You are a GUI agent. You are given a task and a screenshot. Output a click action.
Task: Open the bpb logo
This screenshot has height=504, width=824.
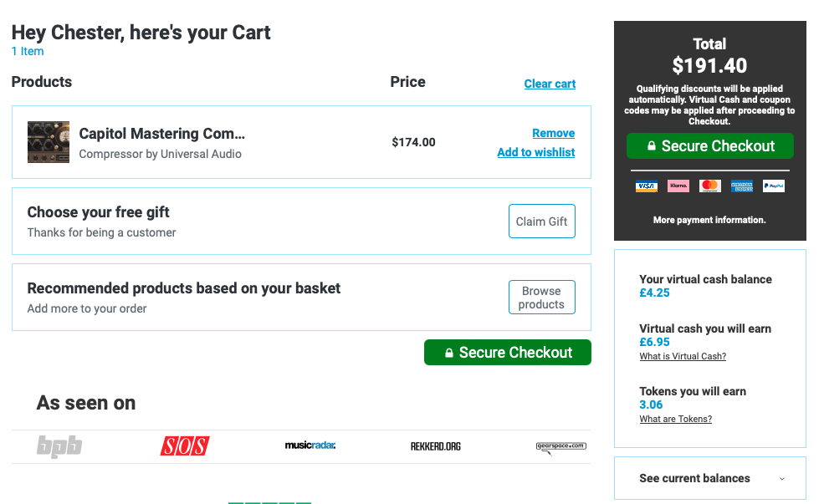pyautogui.click(x=59, y=446)
